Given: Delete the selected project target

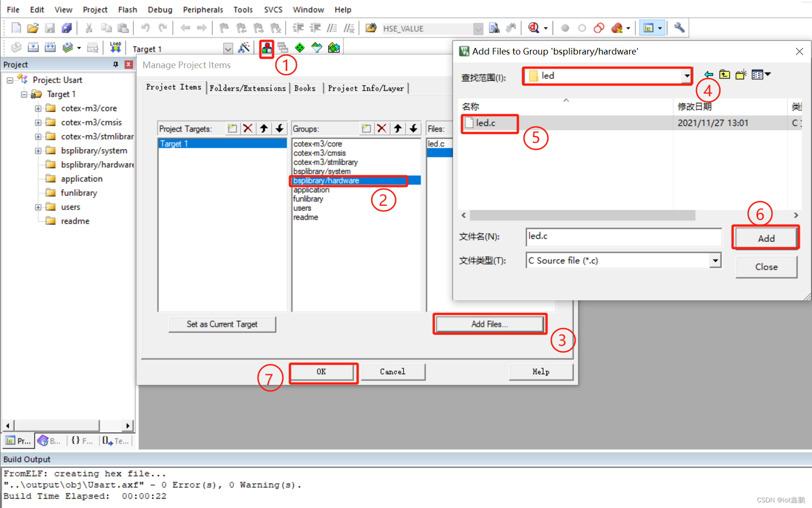Looking at the screenshot, I should point(248,128).
